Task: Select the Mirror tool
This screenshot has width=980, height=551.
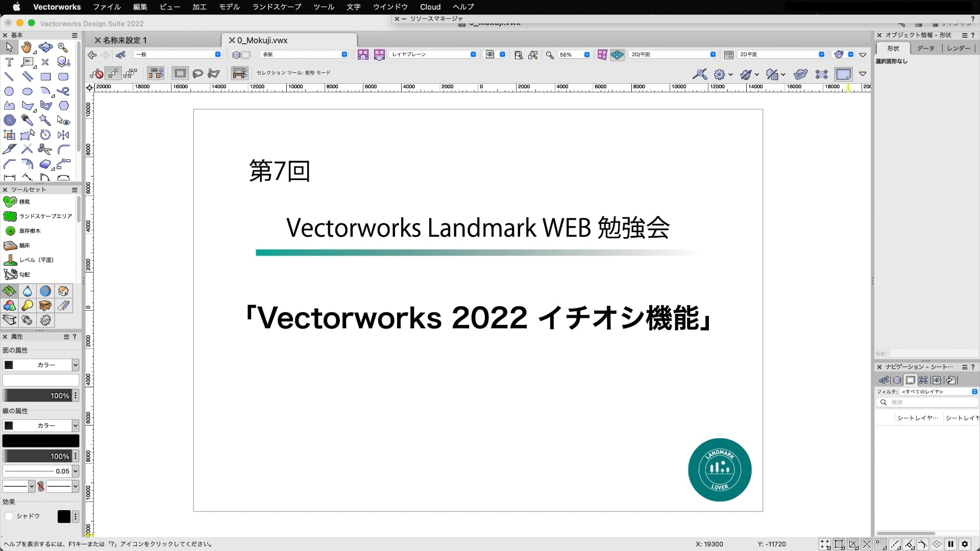Action: pyautogui.click(x=63, y=135)
